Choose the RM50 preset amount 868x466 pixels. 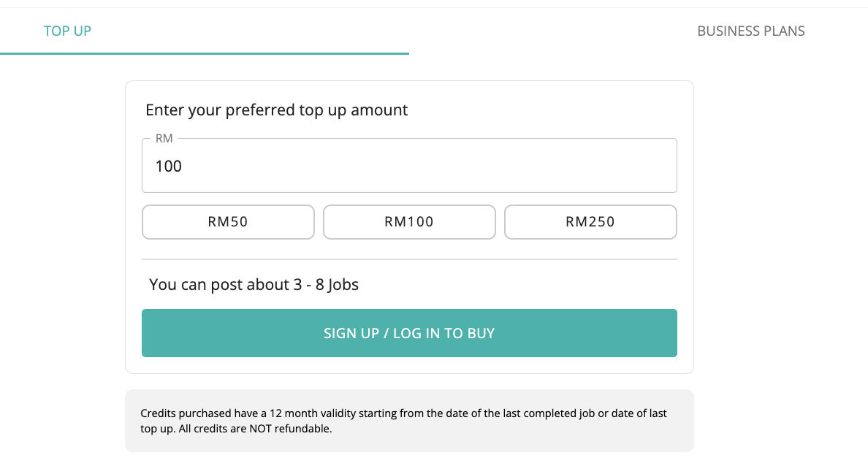click(228, 222)
